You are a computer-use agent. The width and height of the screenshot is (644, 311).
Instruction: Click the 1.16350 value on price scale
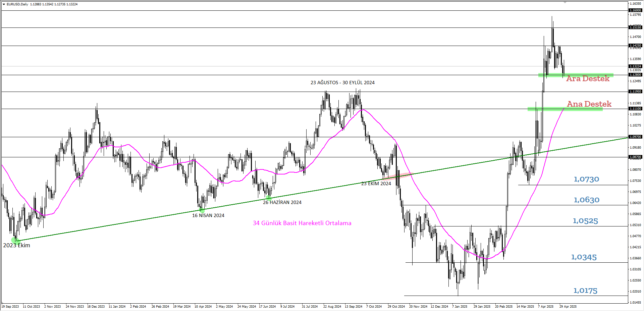[635, 4]
